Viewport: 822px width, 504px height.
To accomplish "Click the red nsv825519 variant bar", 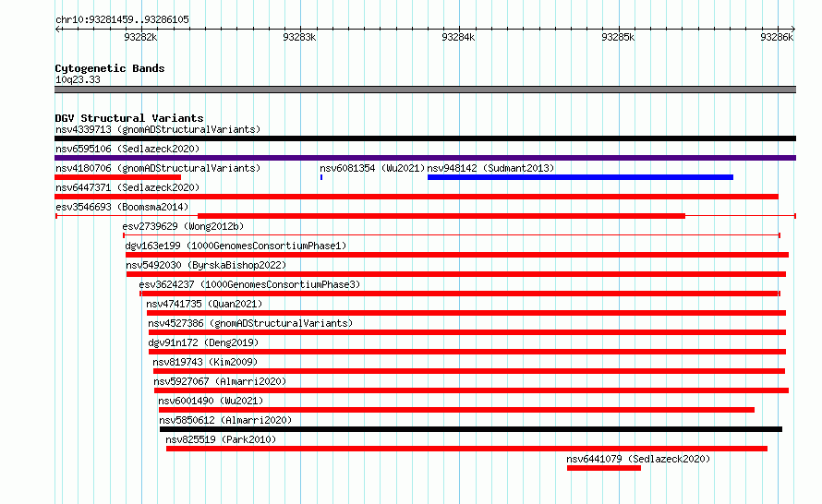I will 466,449.
